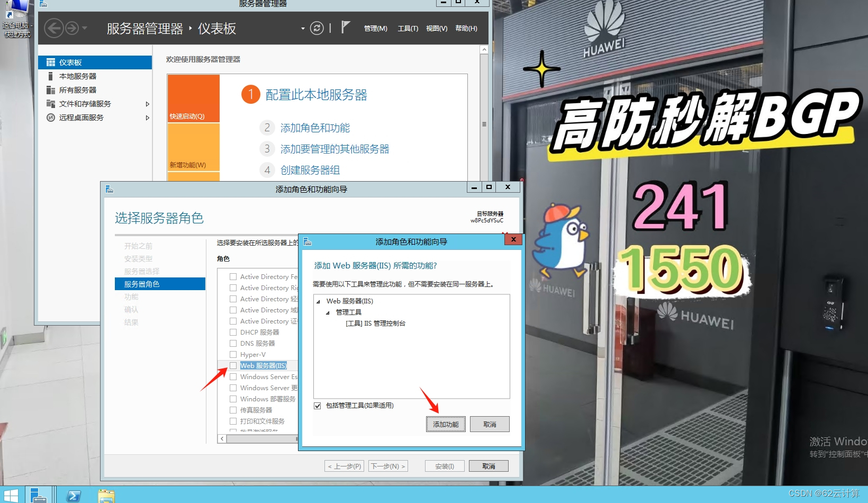Viewport: 868px width, 503px height.
Task: Click the 添加要管理的其他服务器 link
Action: [x=334, y=149]
